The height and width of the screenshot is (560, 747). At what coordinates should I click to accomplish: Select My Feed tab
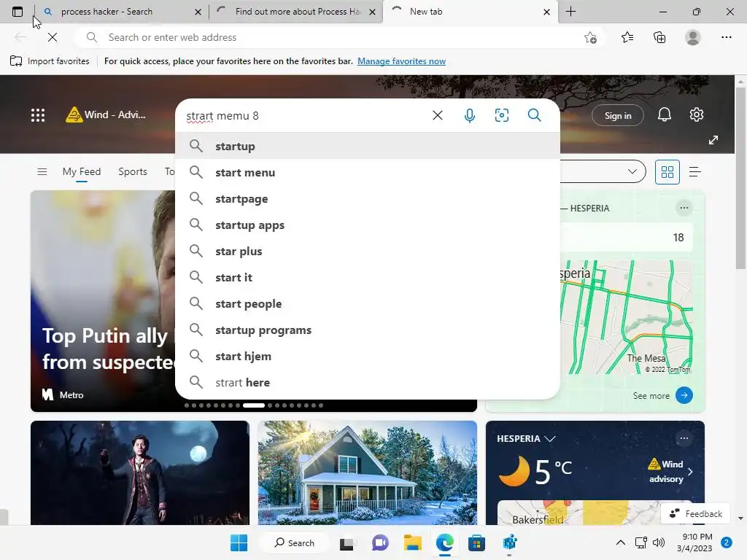[82, 171]
